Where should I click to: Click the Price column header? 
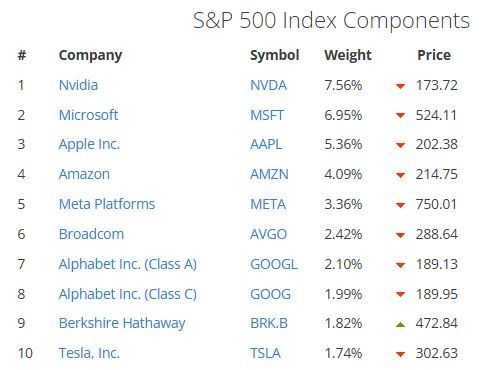point(434,55)
